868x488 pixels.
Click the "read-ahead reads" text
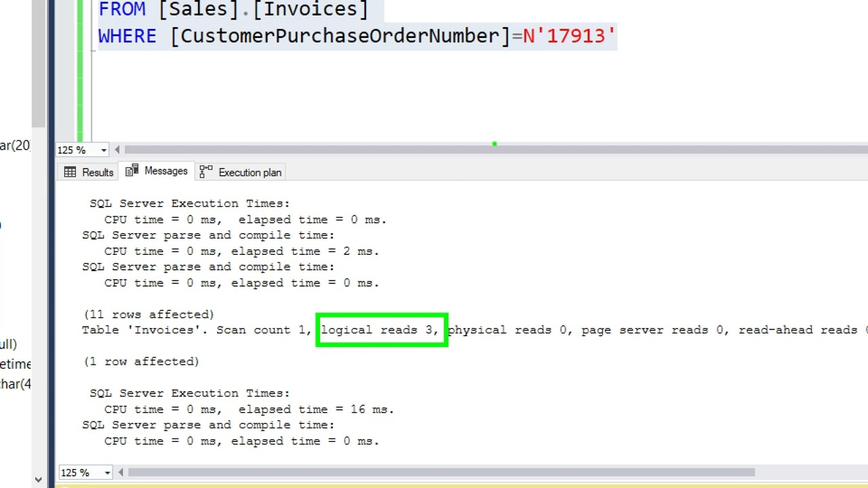click(797, 330)
